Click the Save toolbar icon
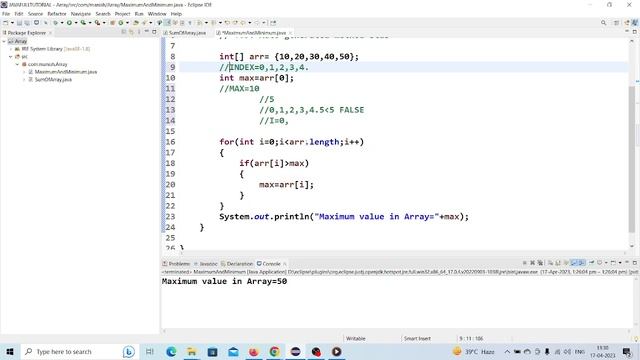 click(19, 23)
